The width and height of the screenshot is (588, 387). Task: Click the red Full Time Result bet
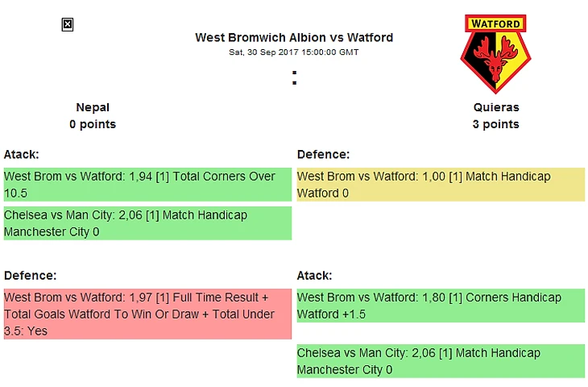tap(147, 314)
